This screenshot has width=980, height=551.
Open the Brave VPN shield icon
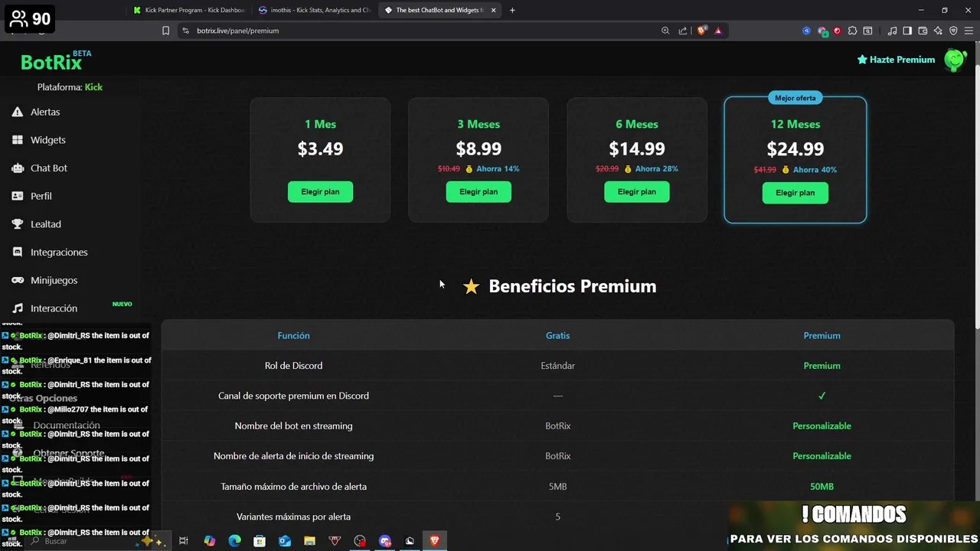point(953,31)
